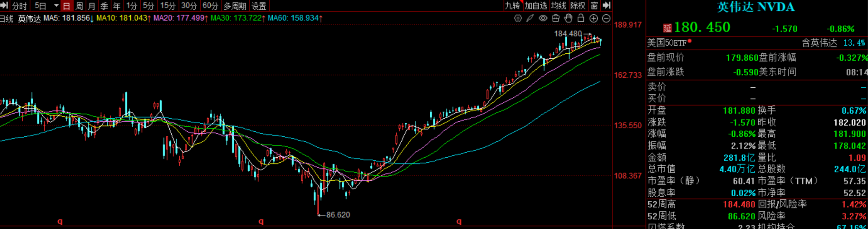
Task: Select the 30分 timeframe tab
Action: coord(189,6)
